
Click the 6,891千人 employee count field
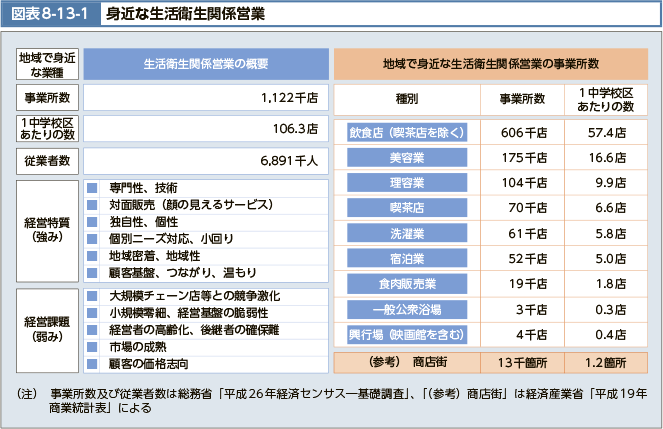click(x=205, y=160)
